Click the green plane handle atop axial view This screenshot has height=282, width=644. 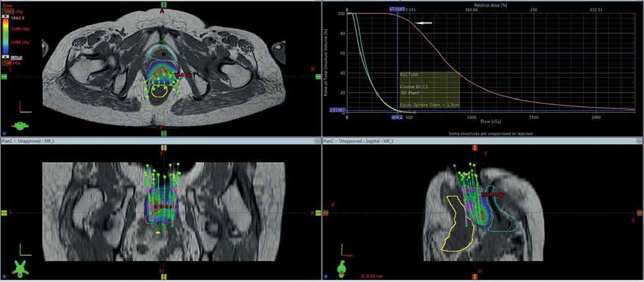[164, 5]
